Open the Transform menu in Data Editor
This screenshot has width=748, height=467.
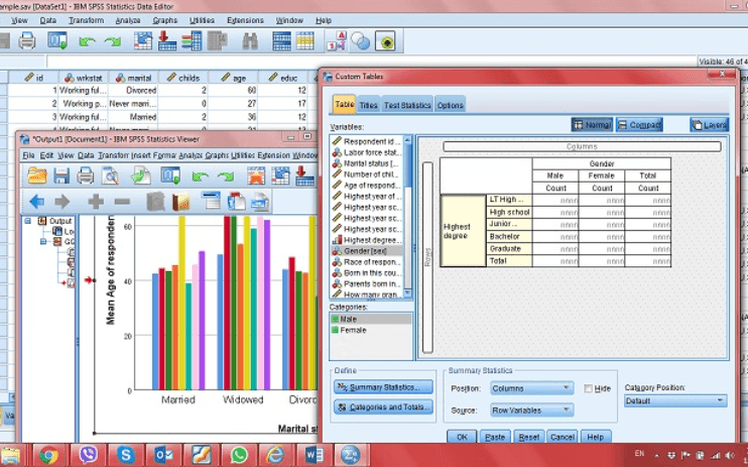86,21
